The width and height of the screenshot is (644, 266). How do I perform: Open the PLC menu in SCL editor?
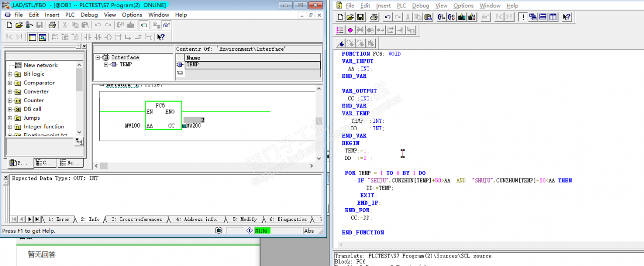pyautogui.click(x=401, y=6)
